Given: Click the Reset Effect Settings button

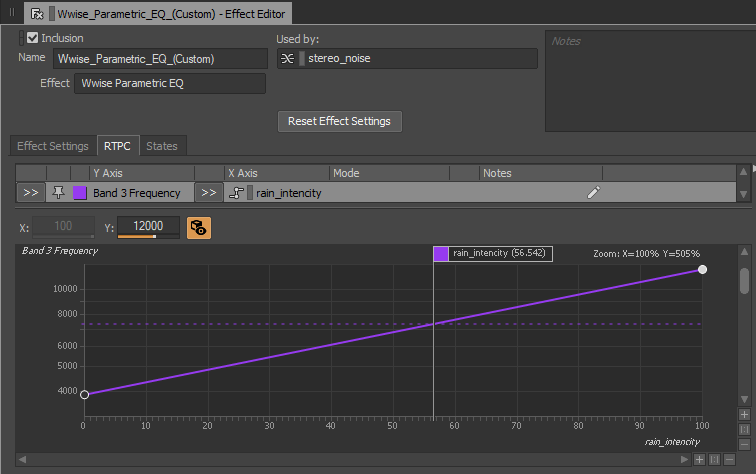Looking at the screenshot, I should (339, 121).
